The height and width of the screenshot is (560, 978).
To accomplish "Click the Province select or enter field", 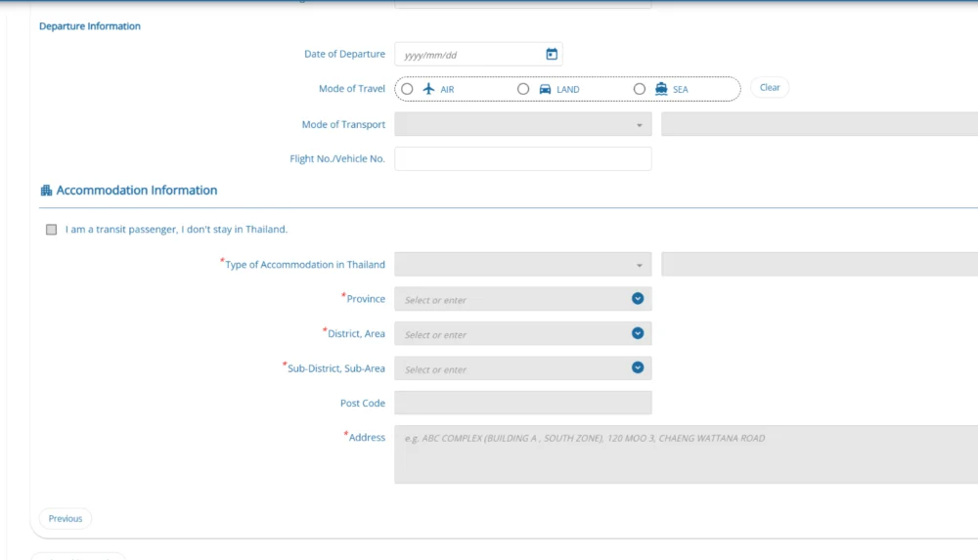I will (522, 299).
